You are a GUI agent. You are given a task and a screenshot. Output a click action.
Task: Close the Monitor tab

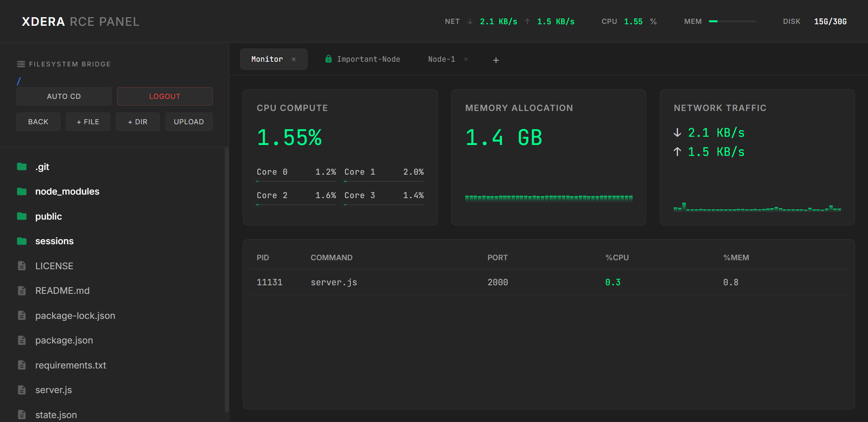(294, 59)
